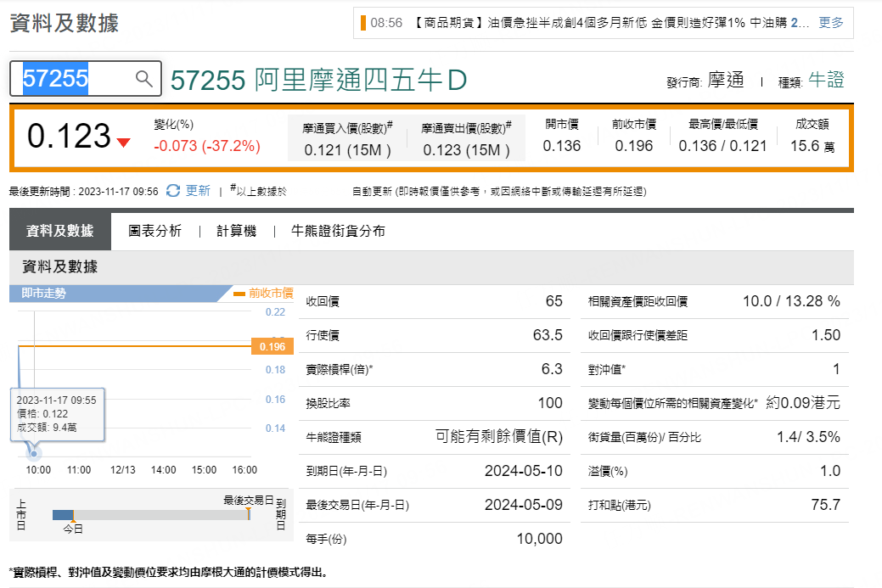Image resolution: width=882 pixels, height=588 pixels.
Task: Click the current price 0.123
Action: (69, 136)
